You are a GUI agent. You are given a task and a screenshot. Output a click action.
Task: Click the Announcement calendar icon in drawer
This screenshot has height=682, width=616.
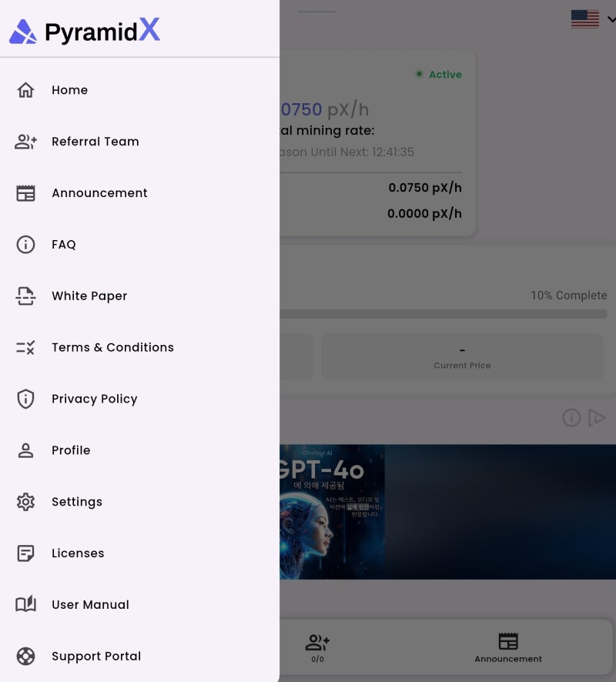(25, 193)
